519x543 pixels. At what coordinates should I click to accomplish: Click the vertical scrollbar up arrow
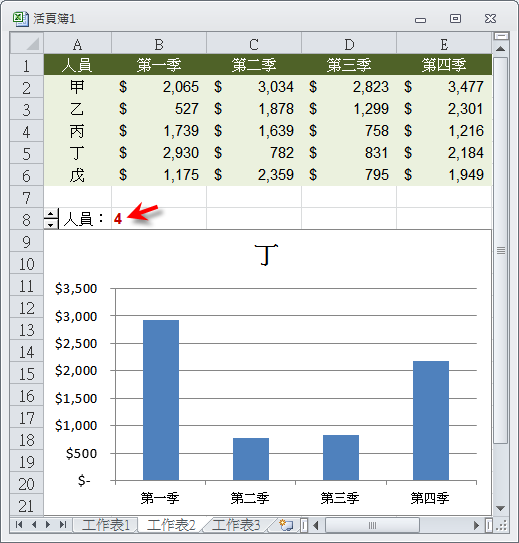pyautogui.click(x=501, y=49)
